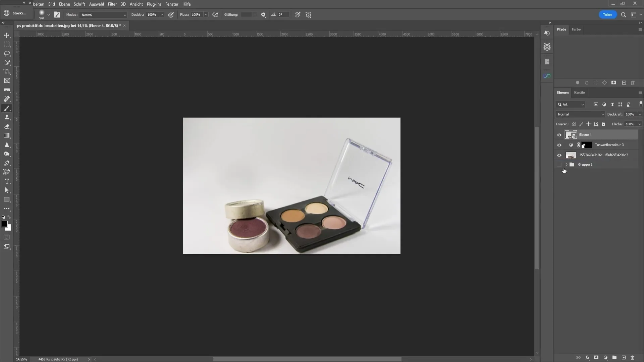Open the Filter menu

click(x=112, y=4)
